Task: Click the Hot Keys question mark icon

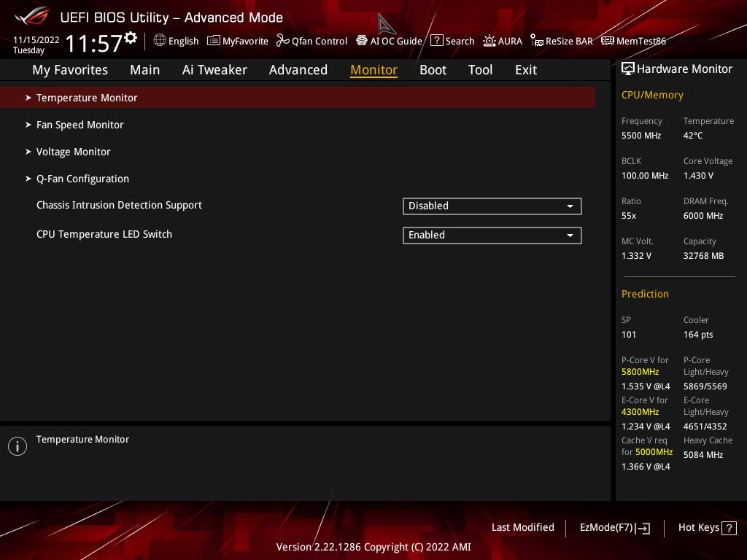Action: pos(729,528)
